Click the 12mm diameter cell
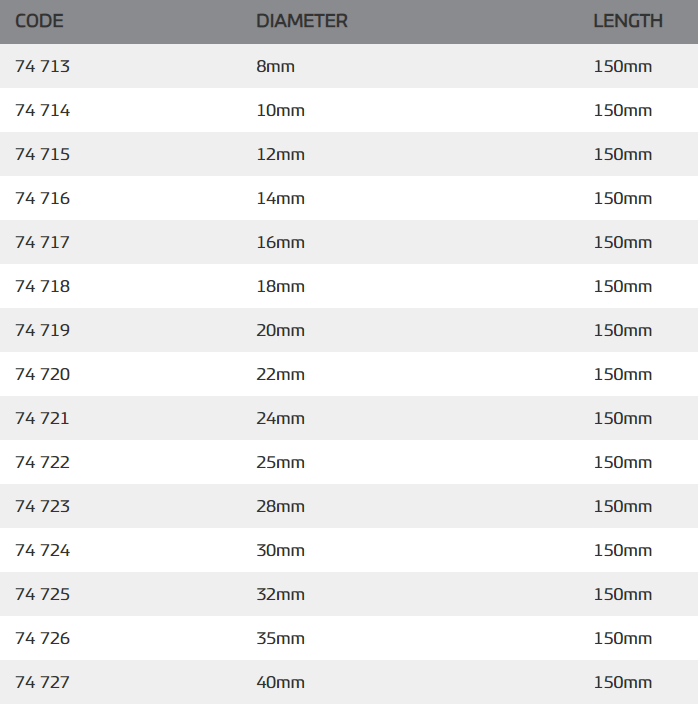The height and width of the screenshot is (705, 698). (x=280, y=155)
